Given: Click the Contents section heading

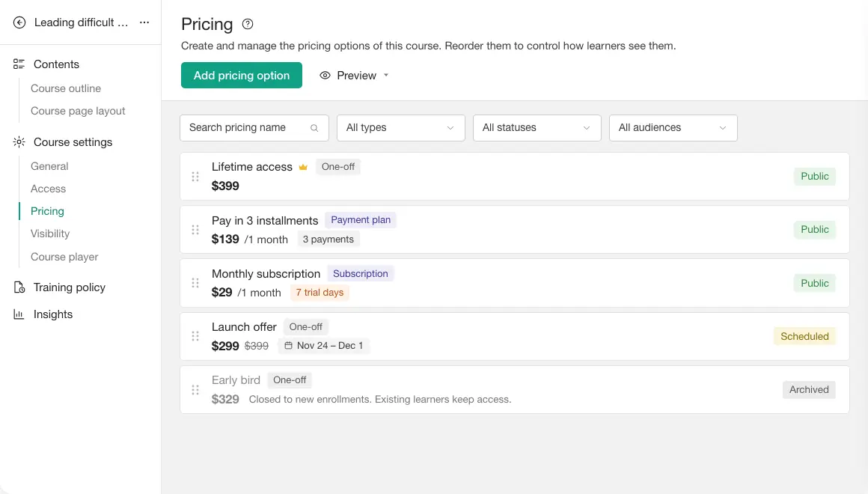Looking at the screenshot, I should pyautogui.click(x=56, y=64).
